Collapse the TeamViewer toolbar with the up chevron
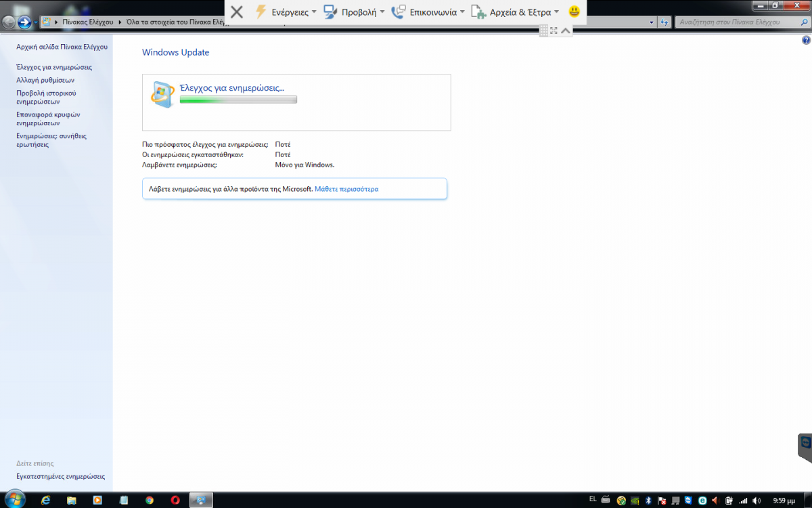 click(566, 30)
